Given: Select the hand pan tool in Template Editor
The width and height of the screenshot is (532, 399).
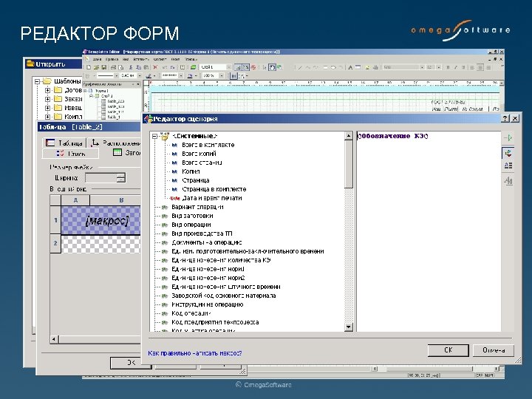Looking at the screenshot, I should [x=273, y=67].
